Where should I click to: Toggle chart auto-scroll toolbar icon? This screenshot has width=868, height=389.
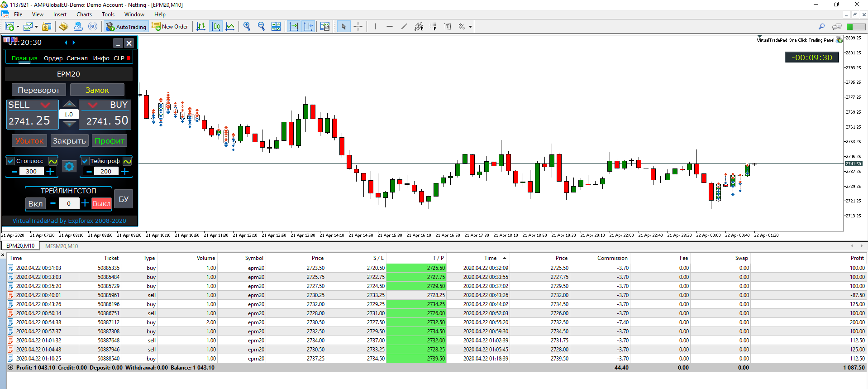294,27
